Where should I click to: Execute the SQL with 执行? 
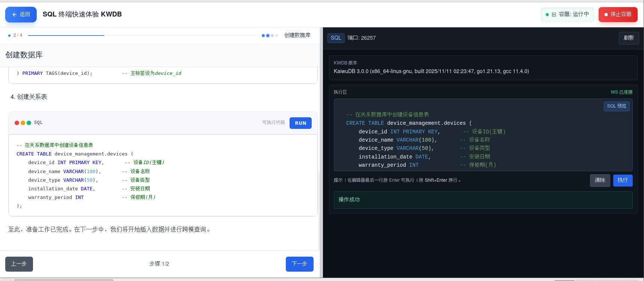click(x=623, y=180)
